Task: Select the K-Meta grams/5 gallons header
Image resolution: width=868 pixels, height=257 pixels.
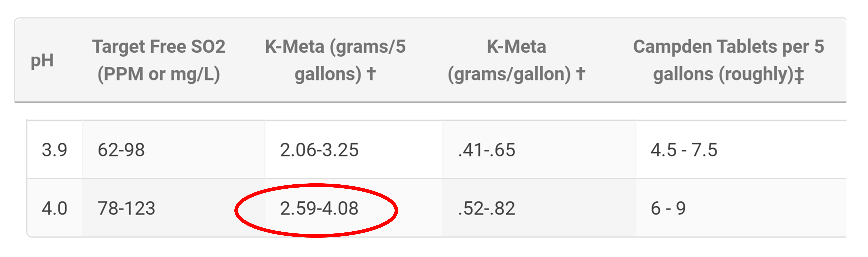Action: coord(335,60)
